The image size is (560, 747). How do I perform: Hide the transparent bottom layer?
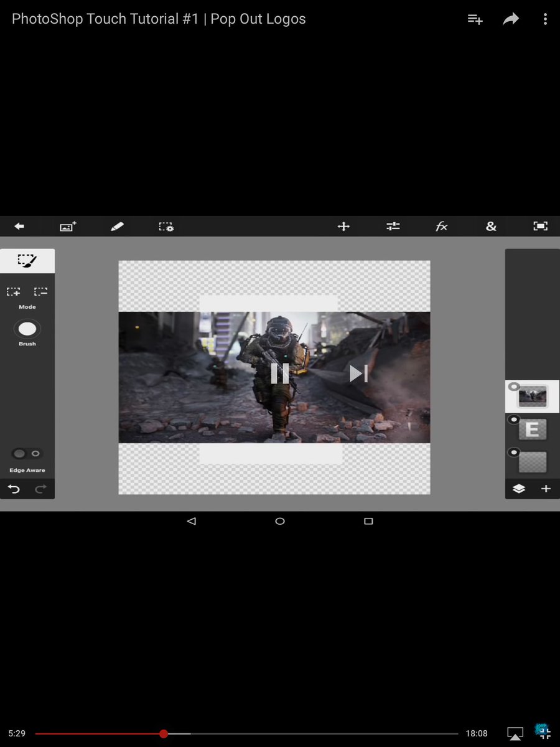click(513, 453)
